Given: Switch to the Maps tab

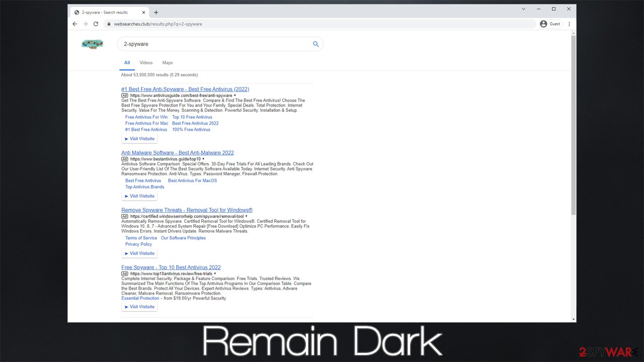Looking at the screenshot, I should (168, 63).
